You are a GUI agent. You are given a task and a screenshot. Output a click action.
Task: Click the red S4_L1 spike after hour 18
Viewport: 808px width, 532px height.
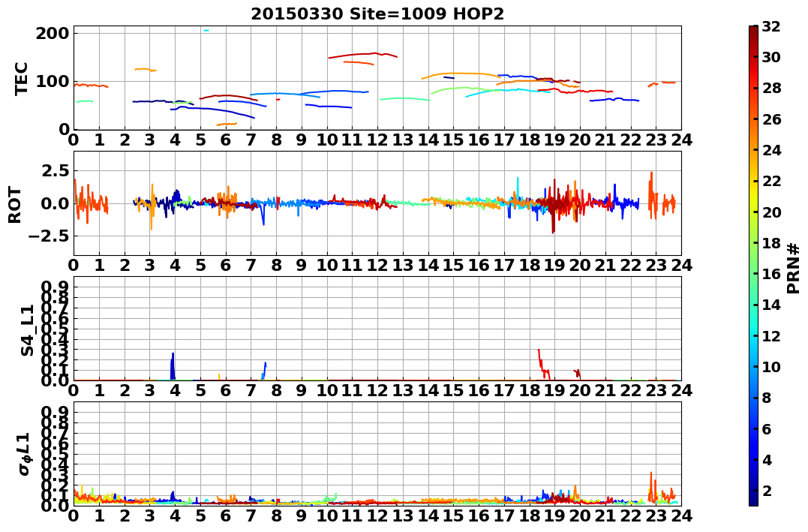[543, 365]
